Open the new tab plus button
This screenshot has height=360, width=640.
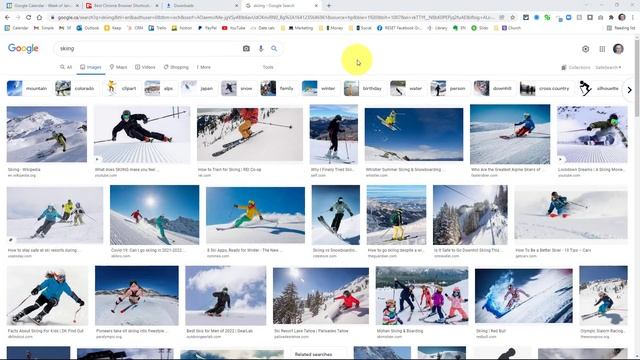click(329, 6)
